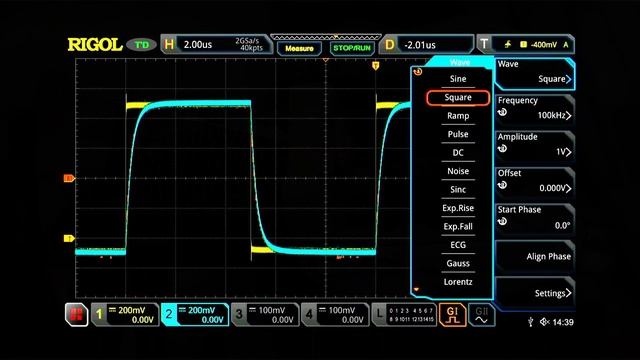The height and width of the screenshot is (360, 640).
Task: Select Exp.Fall waveform
Action: (x=458, y=227)
